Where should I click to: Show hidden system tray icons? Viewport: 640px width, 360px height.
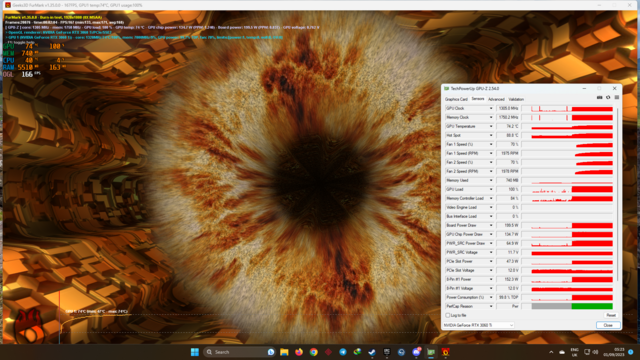(551, 352)
